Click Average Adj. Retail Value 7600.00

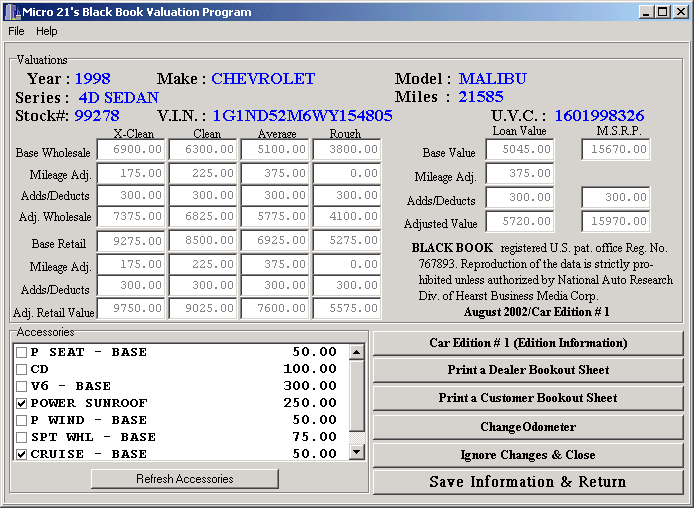(275, 308)
